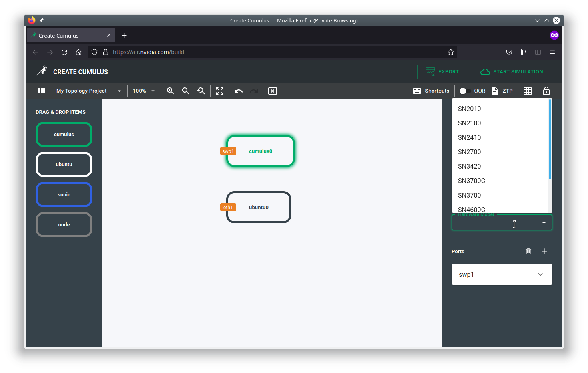
Task: Open the 100% zoom level dropdown
Action: [144, 91]
